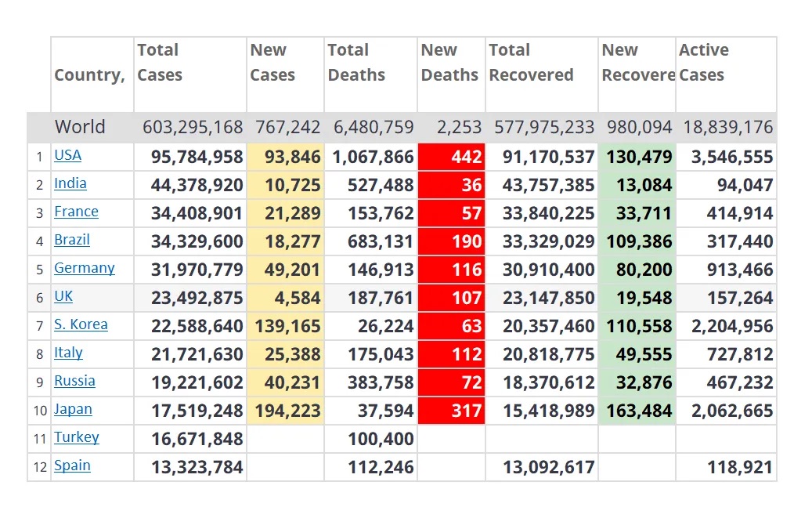Open the Japan country link
The width and height of the screenshot is (812, 518).
[x=73, y=410]
